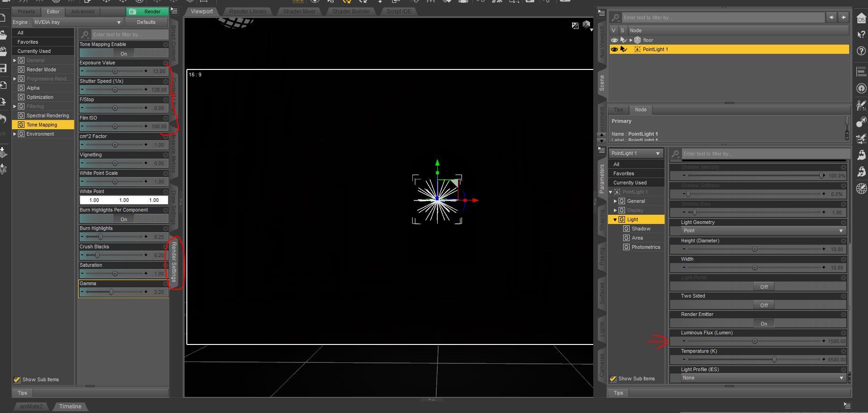Click the camera icon on the Render button

(x=133, y=11)
